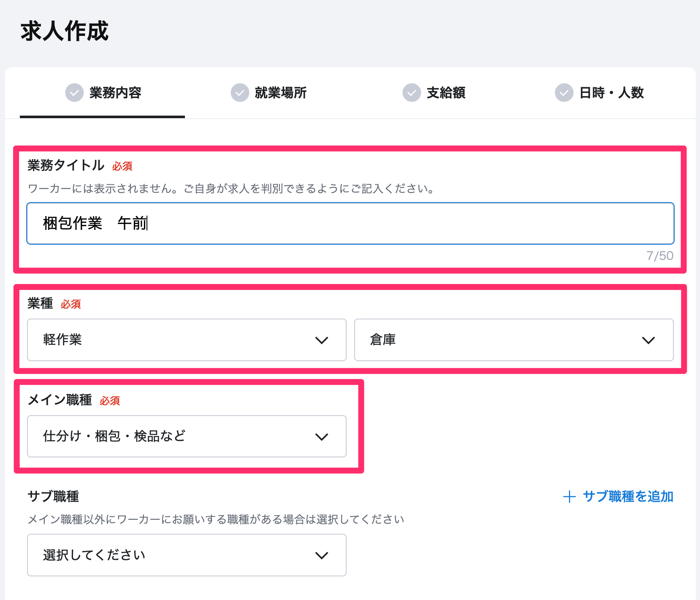
Task: Click the chevron in 仕分け・梱包・検品など field
Action: pos(322,437)
